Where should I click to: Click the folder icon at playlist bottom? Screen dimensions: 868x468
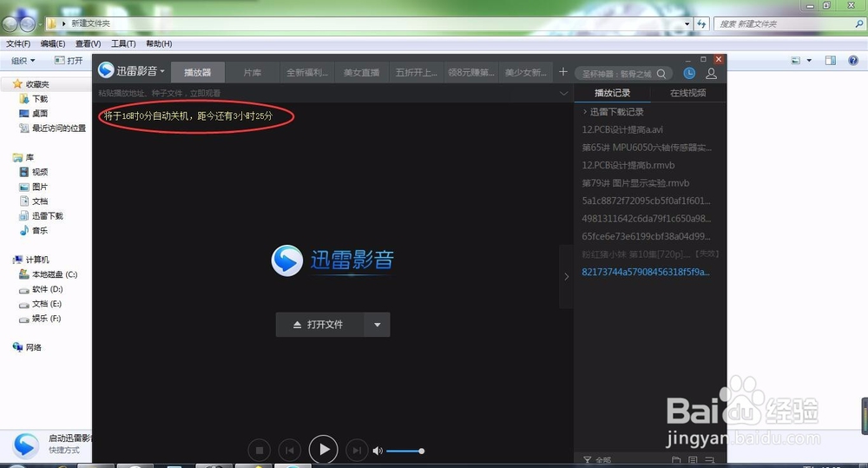(676, 459)
